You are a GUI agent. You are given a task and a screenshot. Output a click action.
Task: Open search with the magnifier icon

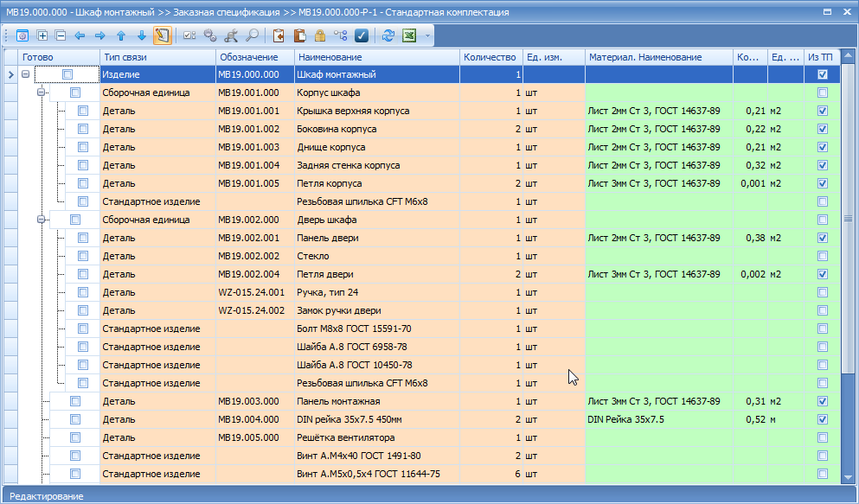252,35
